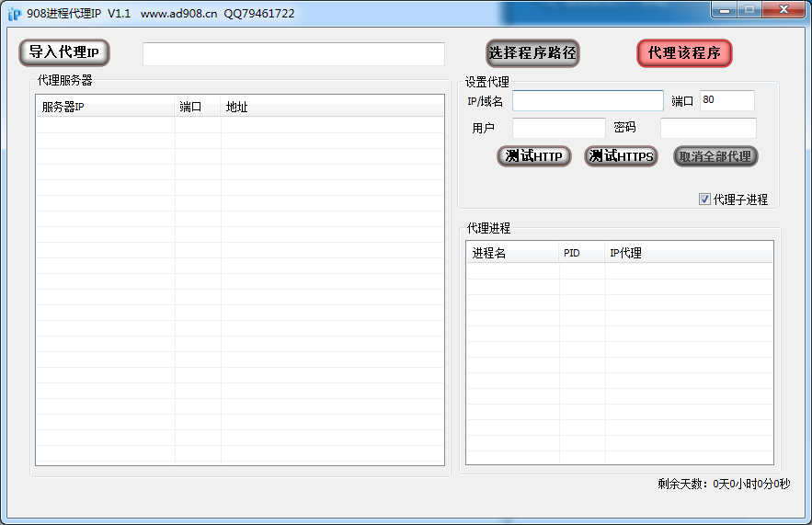
Task: Click the 导入代理IP button
Action: (x=63, y=52)
